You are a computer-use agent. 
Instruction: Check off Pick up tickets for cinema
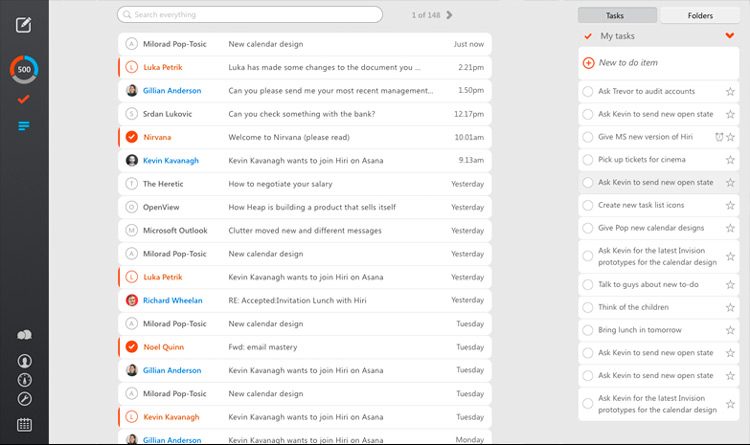click(588, 160)
